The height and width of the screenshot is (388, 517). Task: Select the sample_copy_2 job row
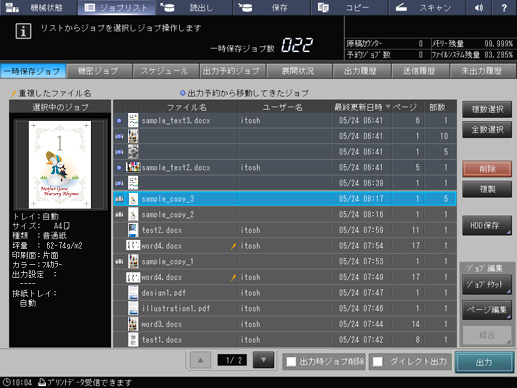[x=285, y=214]
